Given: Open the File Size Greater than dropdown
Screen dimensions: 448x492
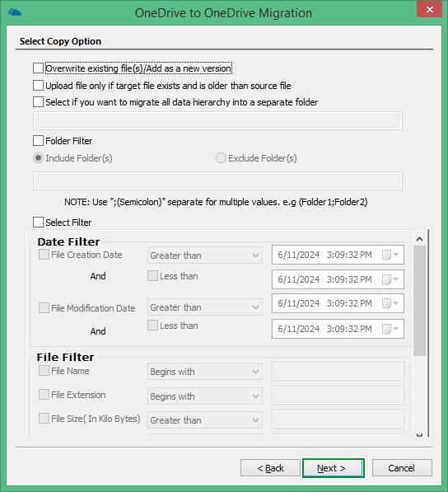Looking at the screenshot, I should tap(205, 419).
